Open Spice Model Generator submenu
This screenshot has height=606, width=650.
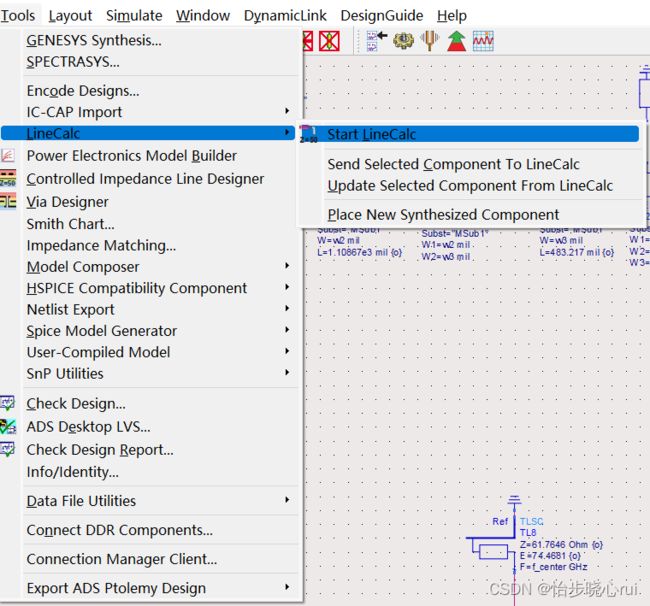tap(102, 331)
